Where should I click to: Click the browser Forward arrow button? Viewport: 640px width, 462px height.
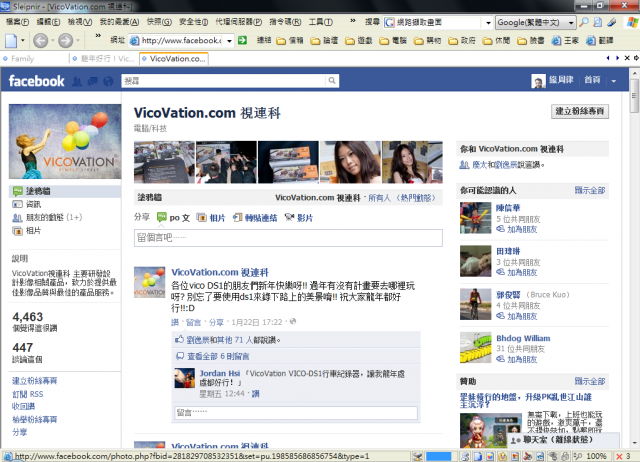[65, 40]
